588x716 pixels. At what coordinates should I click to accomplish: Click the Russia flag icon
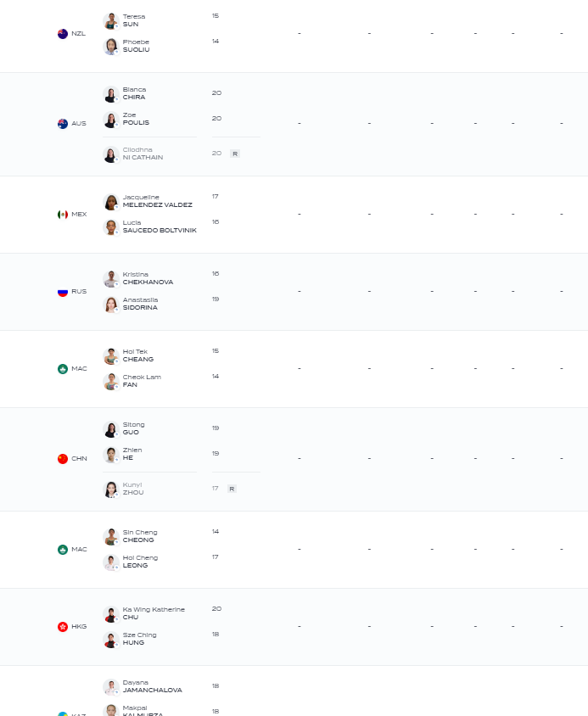pyautogui.click(x=63, y=292)
